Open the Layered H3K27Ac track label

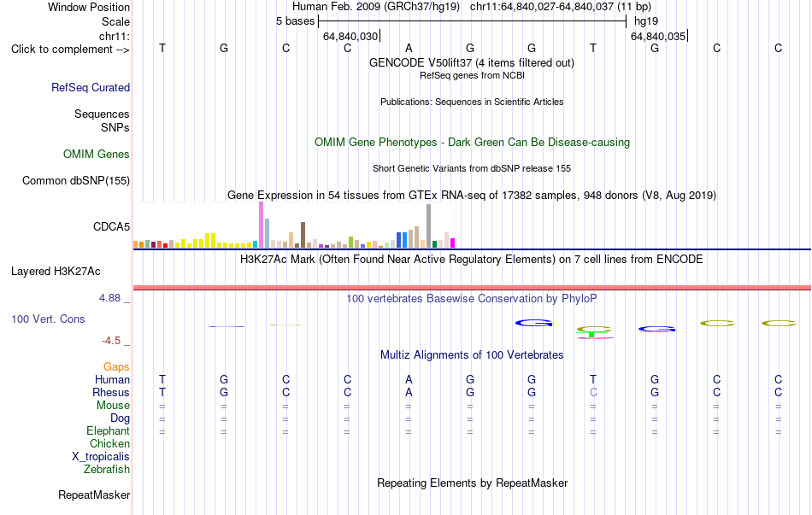(56, 272)
